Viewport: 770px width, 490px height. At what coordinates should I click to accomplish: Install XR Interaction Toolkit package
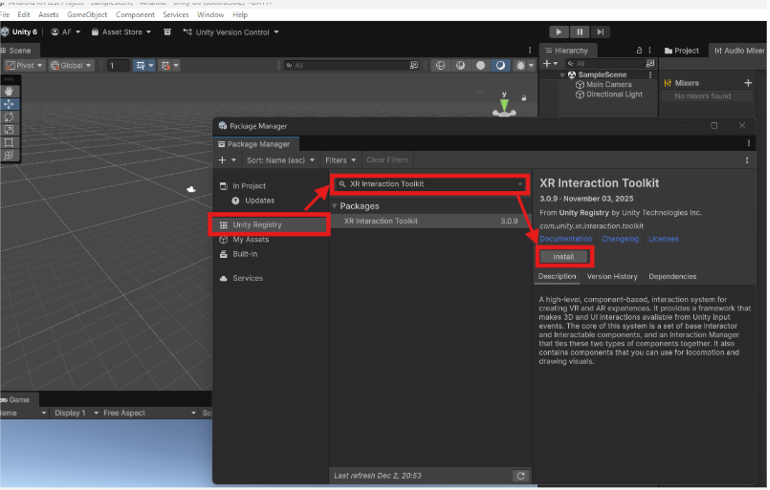pos(563,257)
